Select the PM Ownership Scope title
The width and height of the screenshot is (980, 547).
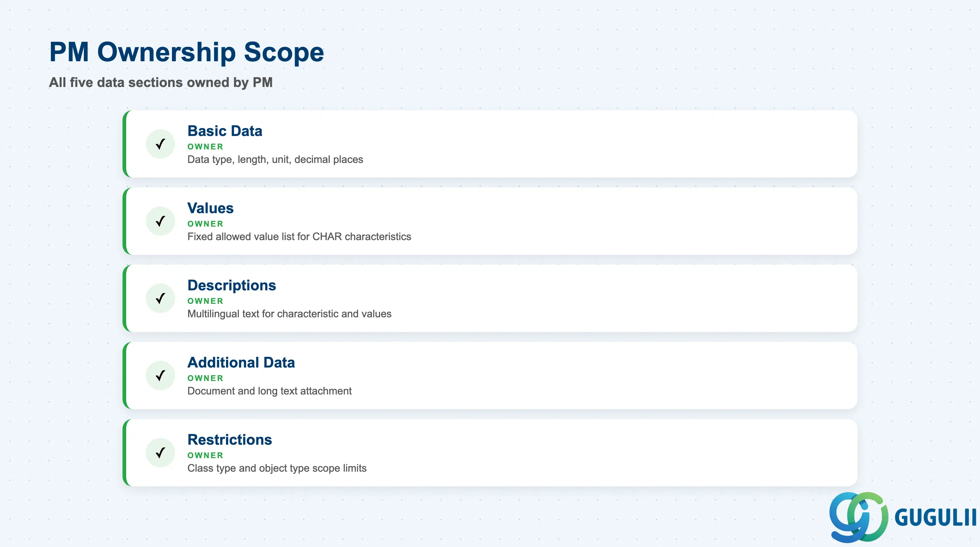click(187, 52)
